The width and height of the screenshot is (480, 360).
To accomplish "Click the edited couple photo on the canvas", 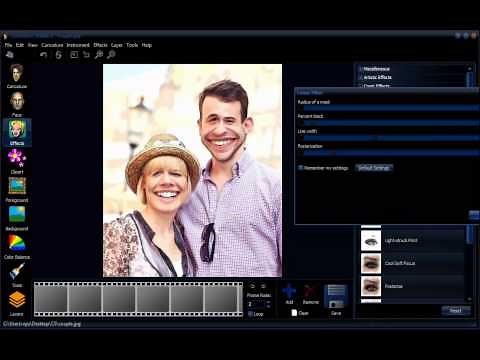I will (x=192, y=170).
